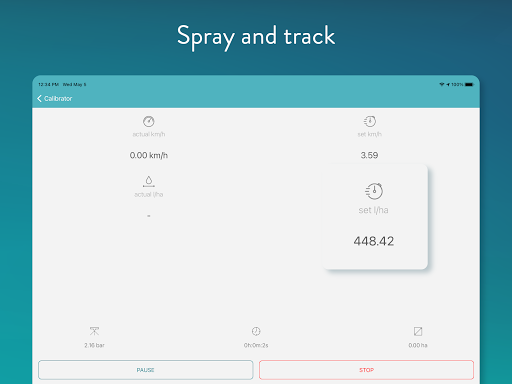Click the 12:34 PM status bar time

49,85
